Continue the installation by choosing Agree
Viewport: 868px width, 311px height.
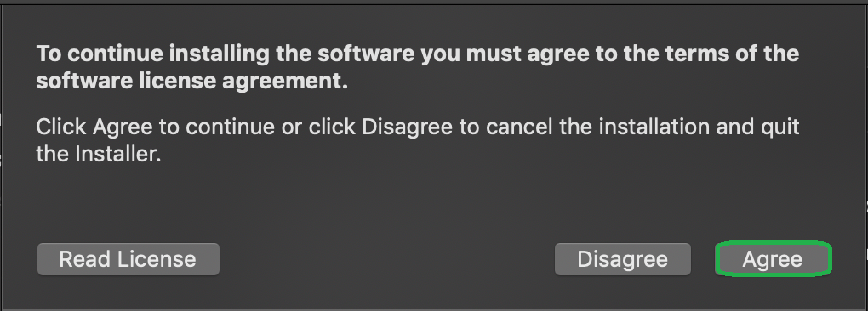774,259
